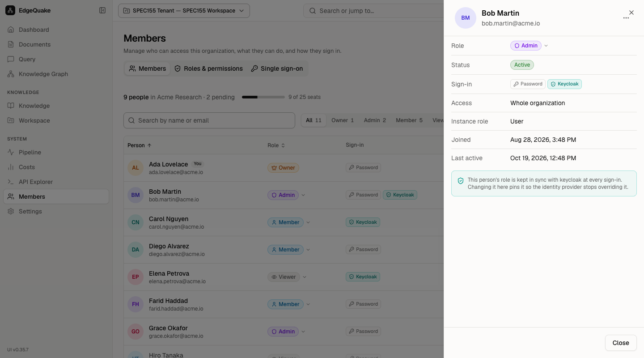
Task: Click the 9 of 25 seats progress bar
Action: (x=263, y=97)
